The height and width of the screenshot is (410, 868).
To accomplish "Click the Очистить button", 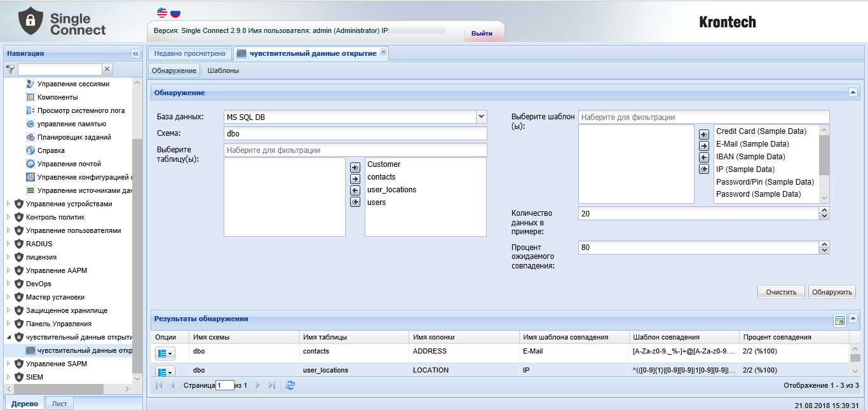I will click(x=781, y=292).
